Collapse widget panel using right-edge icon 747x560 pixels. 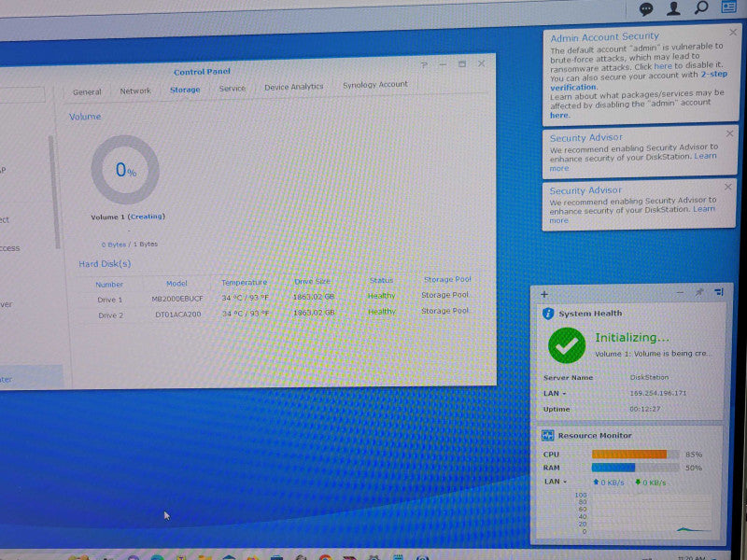(719, 292)
